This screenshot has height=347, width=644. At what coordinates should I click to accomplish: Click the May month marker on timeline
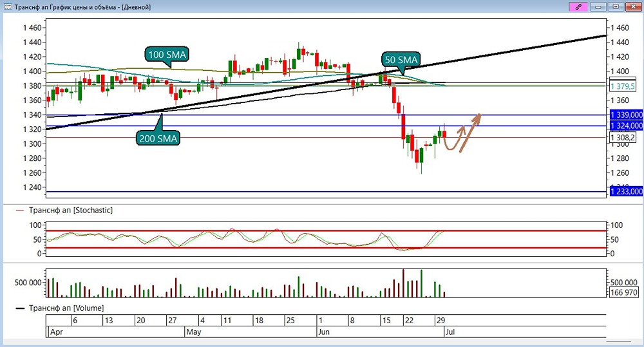pyautogui.click(x=193, y=332)
